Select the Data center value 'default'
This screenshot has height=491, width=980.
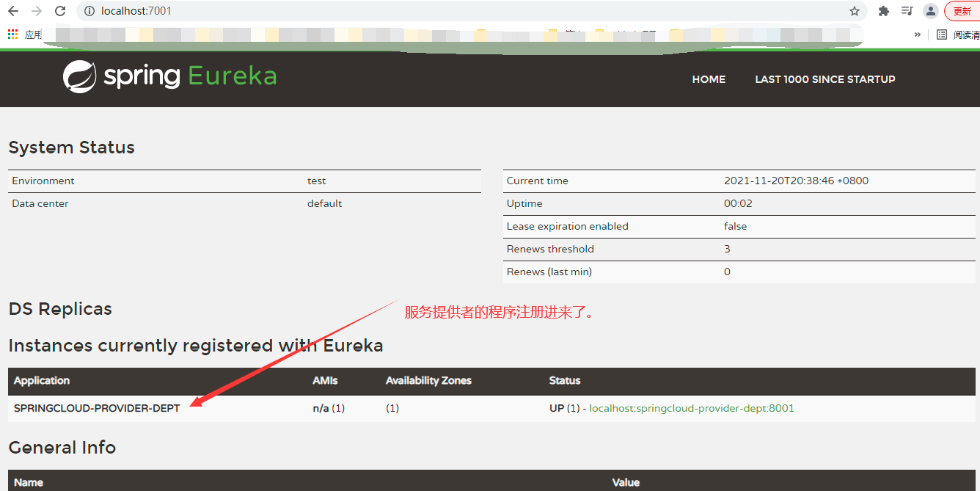point(324,203)
